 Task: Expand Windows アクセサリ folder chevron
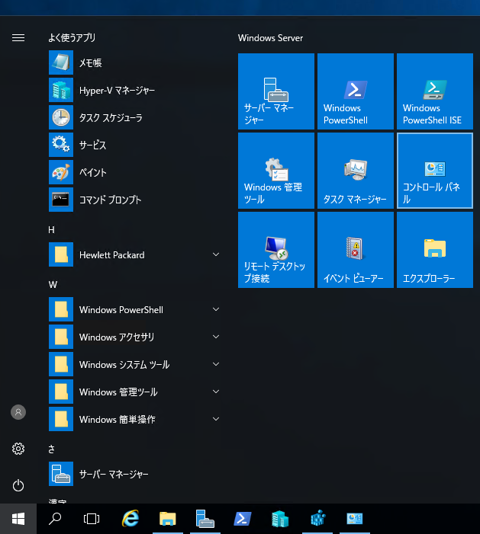coord(216,337)
